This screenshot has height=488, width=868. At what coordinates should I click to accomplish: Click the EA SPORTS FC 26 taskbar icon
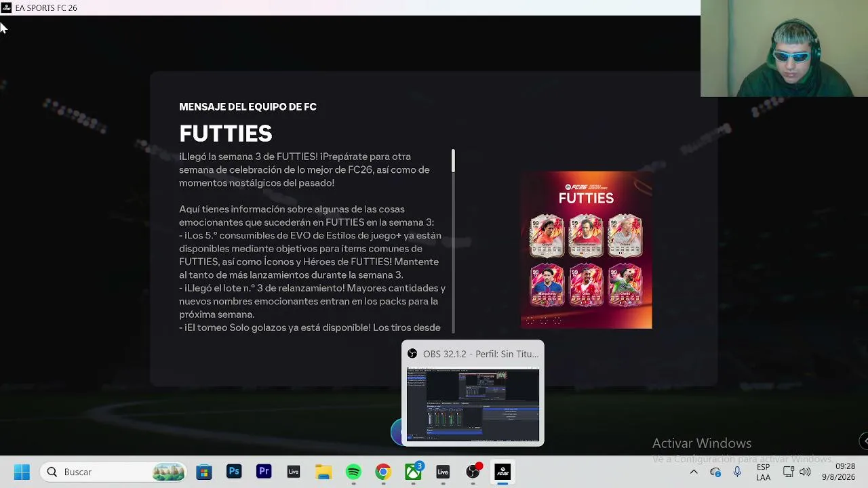[x=502, y=472]
